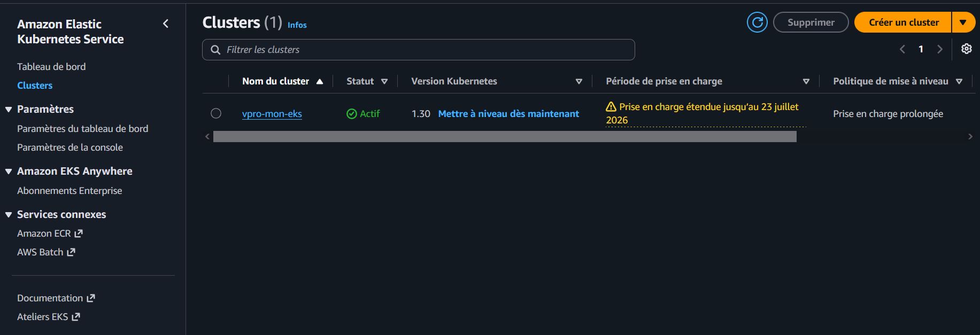Click the 1.30 Kubernetes version value

(421, 114)
